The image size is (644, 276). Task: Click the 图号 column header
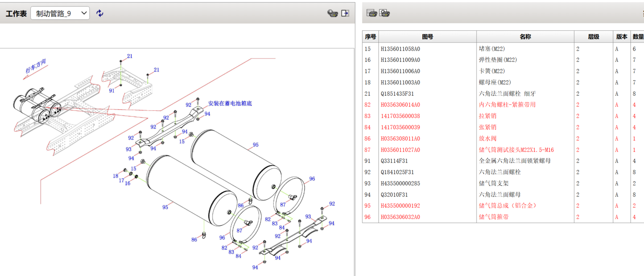(427, 37)
